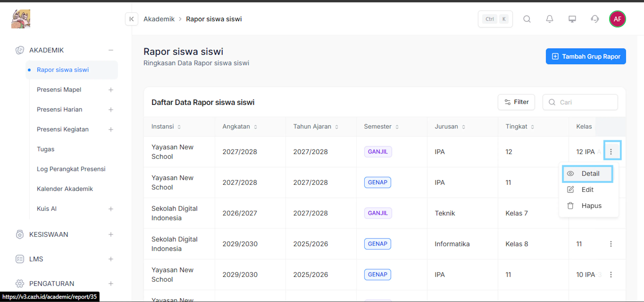Click the three-dot menu for 12 IPA row

pyautogui.click(x=611, y=152)
